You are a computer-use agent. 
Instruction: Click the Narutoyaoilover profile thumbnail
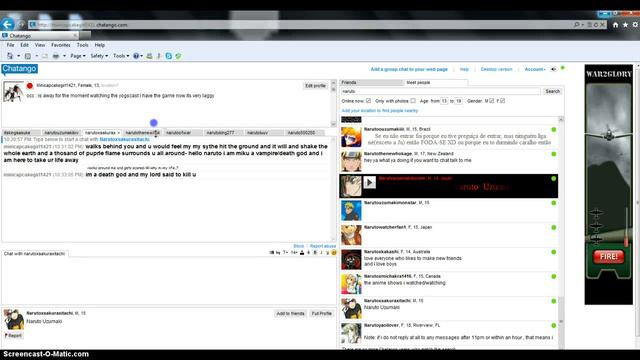click(x=351, y=333)
